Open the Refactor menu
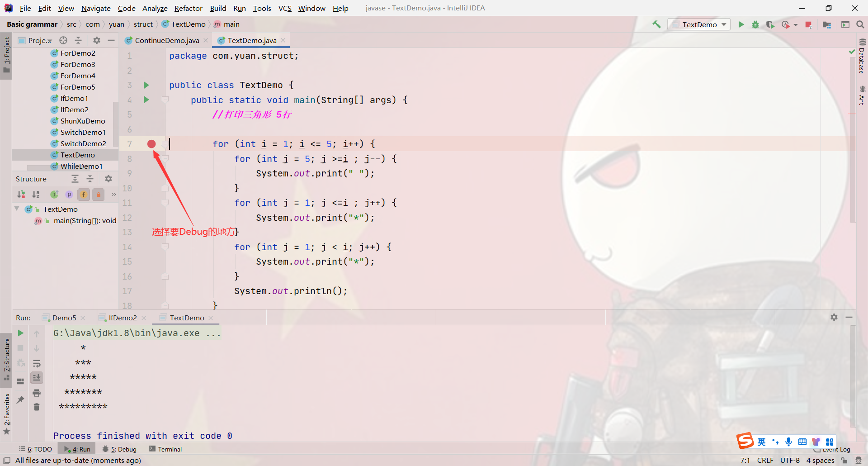The image size is (868, 466). (x=189, y=8)
